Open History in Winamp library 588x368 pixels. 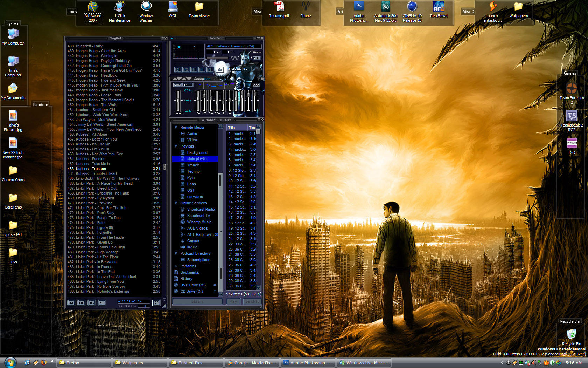186,279
